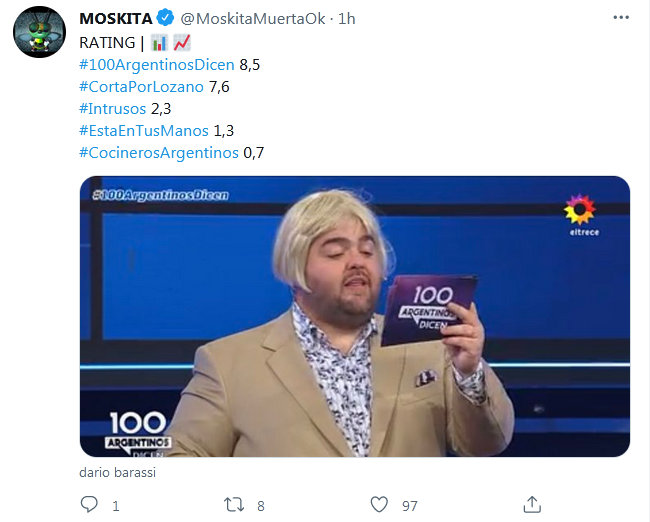The image size is (650, 522).
Task: Click the reply speech bubble icon
Action: click(89, 505)
